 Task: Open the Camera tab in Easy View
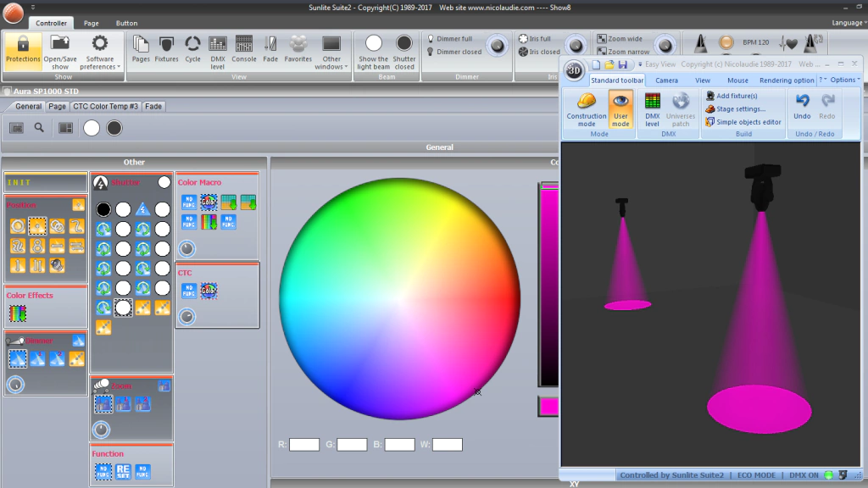click(666, 80)
